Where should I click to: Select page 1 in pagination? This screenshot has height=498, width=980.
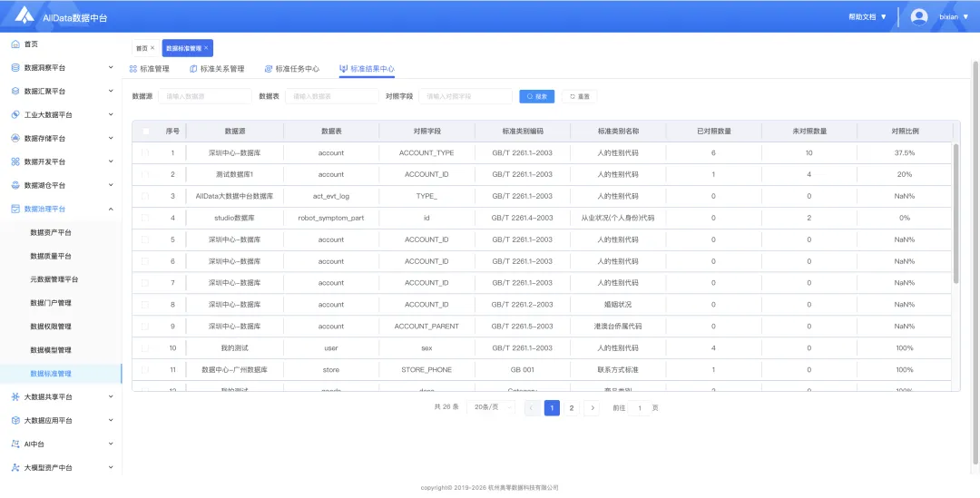tap(552, 408)
